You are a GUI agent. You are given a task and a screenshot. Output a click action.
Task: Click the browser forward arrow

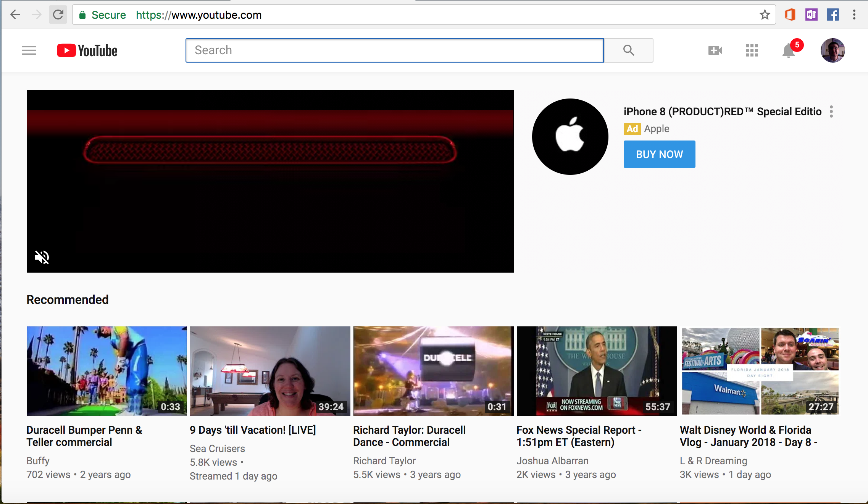pyautogui.click(x=37, y=15)
